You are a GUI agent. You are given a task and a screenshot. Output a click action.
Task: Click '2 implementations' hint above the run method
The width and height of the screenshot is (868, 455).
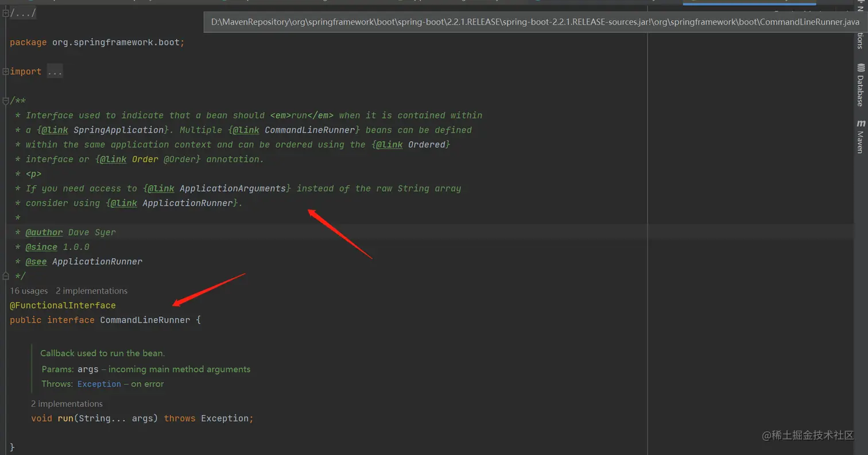click(67, 404)
